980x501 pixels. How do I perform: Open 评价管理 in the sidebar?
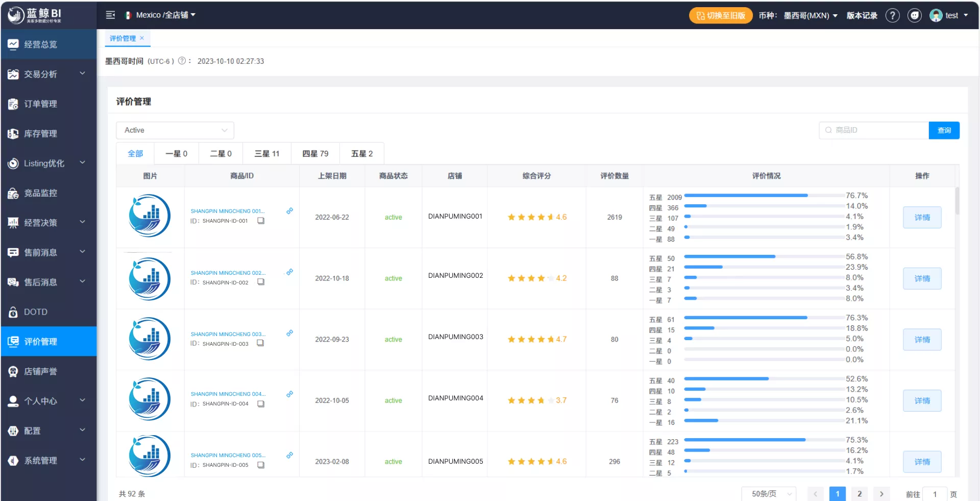coord(48,341)
